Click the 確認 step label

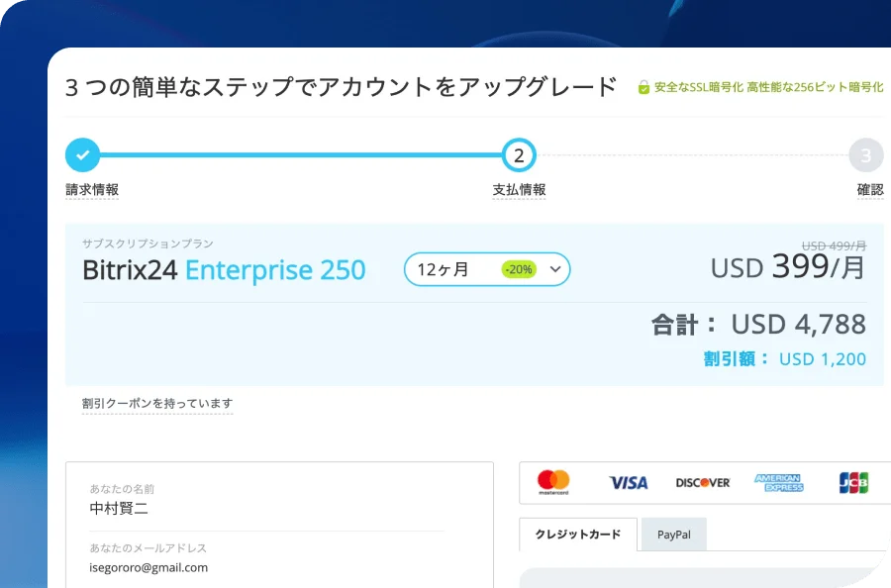(x=870, y=190)
